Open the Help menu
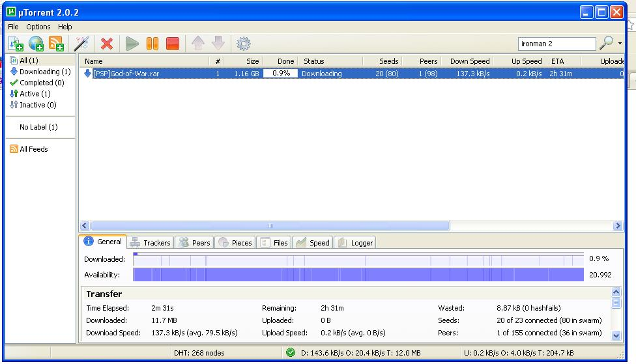The width and height of the screenshot is (636, 364). pos(65,27)
